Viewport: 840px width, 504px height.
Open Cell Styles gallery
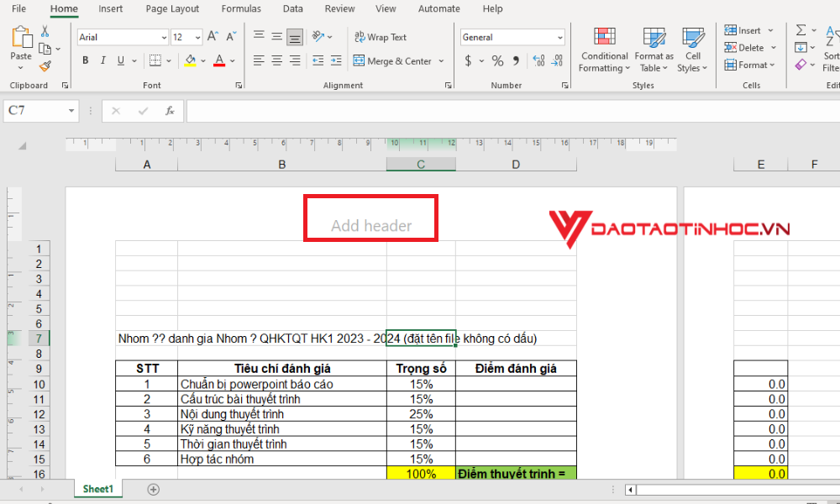coord(692,50)
